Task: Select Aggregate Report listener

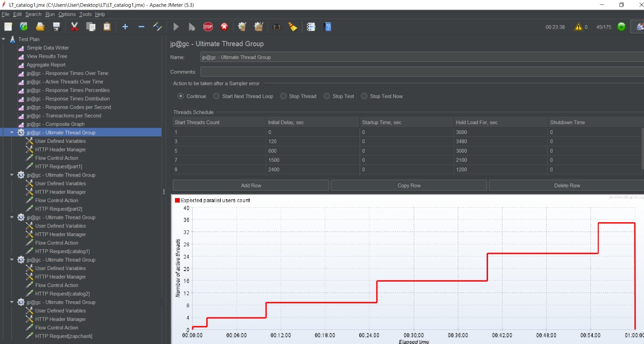Action: [46, 65]
